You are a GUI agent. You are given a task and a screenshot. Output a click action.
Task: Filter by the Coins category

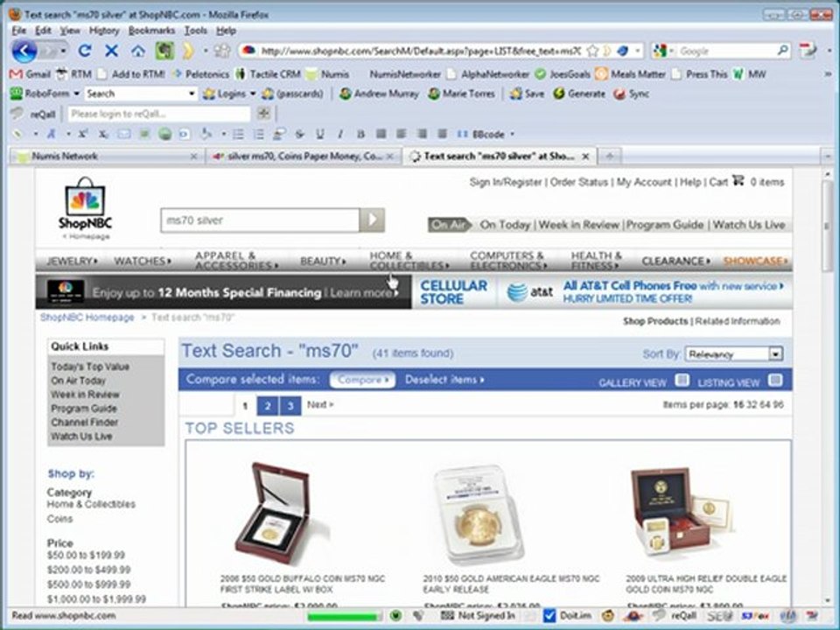click(59, 519)
